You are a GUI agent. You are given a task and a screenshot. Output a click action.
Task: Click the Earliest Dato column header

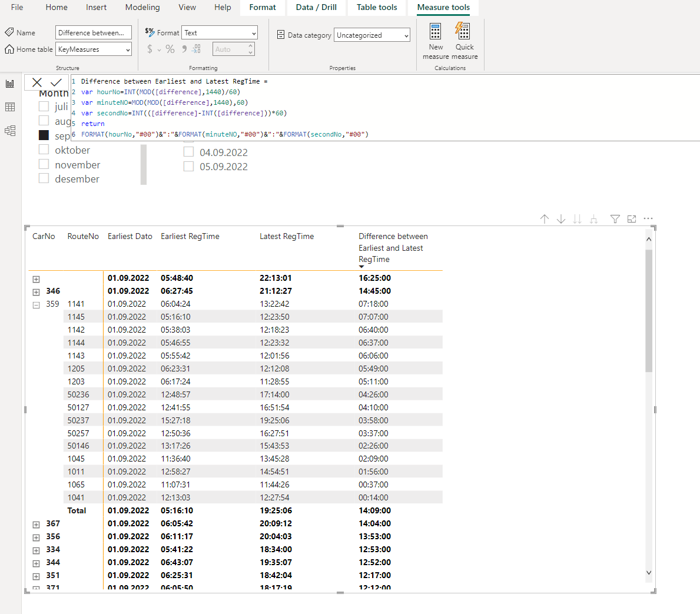pyautogui.click(x=130, y=236)
